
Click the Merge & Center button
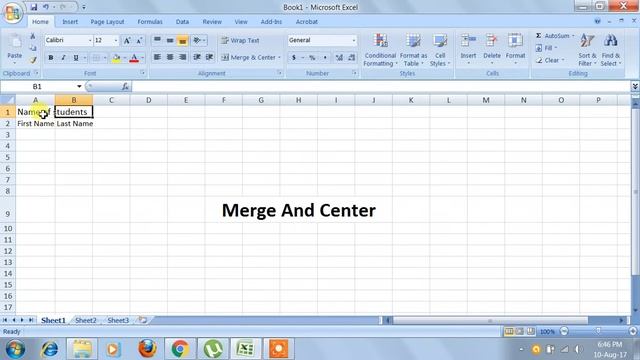249,58
